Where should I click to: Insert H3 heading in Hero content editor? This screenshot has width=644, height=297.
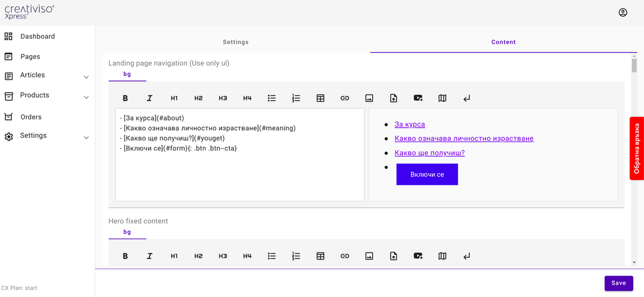click(223, 256)
